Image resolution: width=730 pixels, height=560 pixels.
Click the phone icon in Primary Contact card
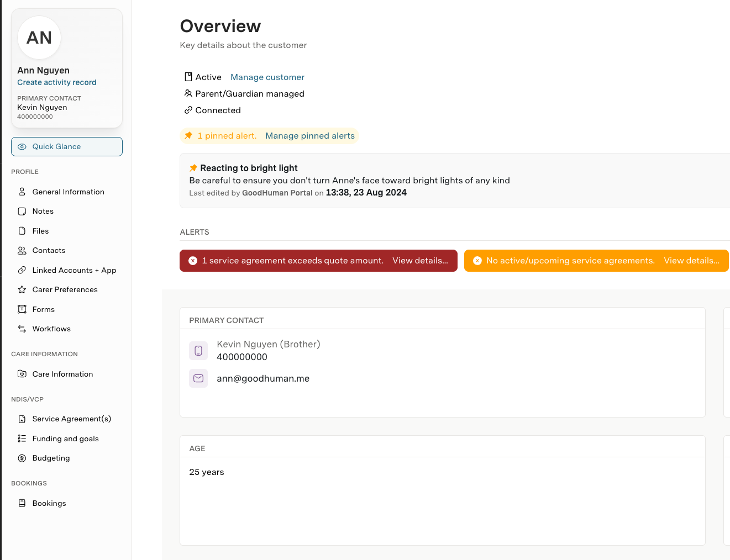pyautogui.click(x=198, y=351)
